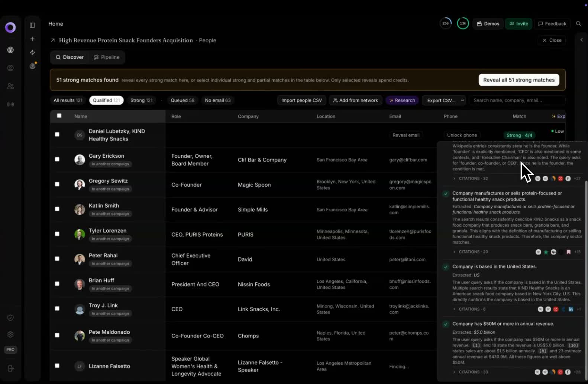Select the Strong 121 filter

[141, 100]
